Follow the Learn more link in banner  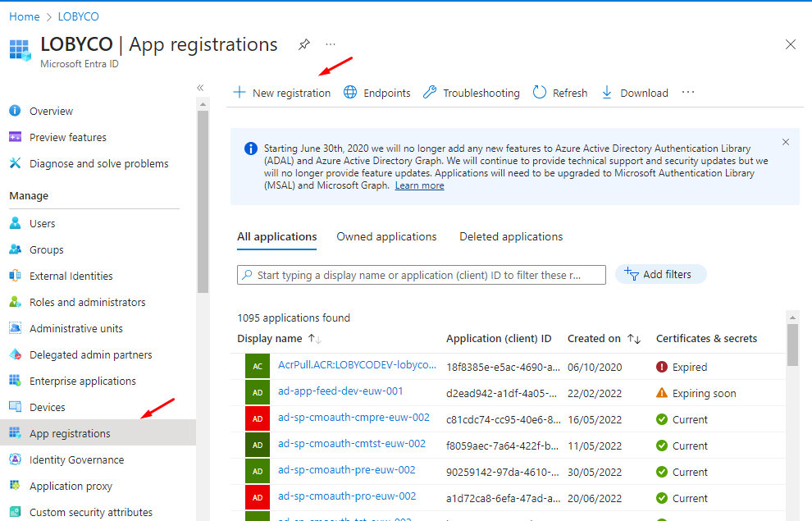(419, 185)
